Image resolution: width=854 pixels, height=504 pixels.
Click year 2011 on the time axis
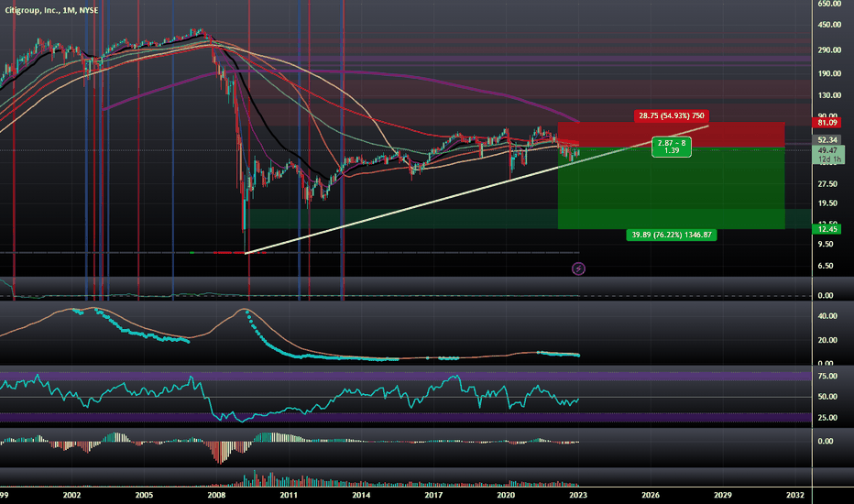pos(289,495)
